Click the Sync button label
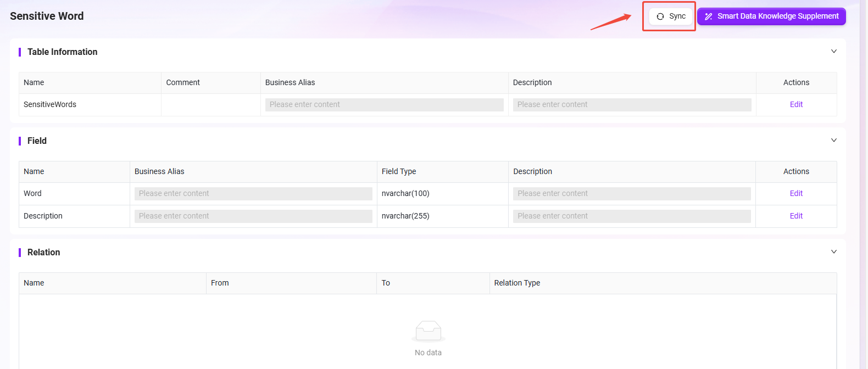 [x=677, y=16]
